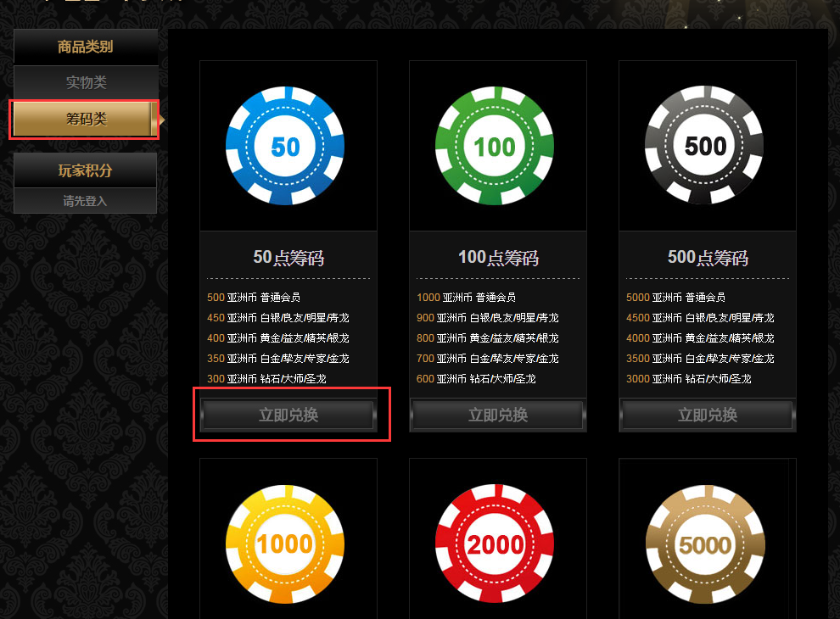Screen dimensions: 840x619
Task: Click the gold 5000 chip icon
Action: point(705,544)
